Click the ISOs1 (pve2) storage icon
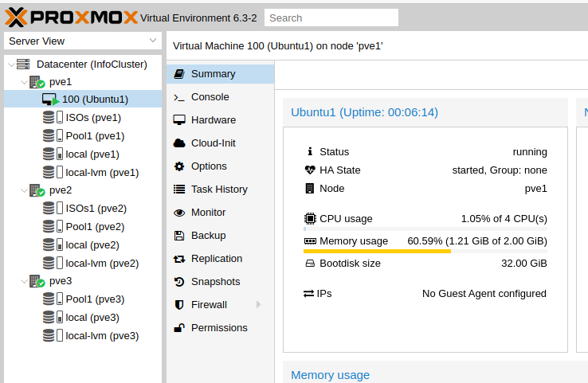This screenshot has width=588, height=383. pos(53,208)
